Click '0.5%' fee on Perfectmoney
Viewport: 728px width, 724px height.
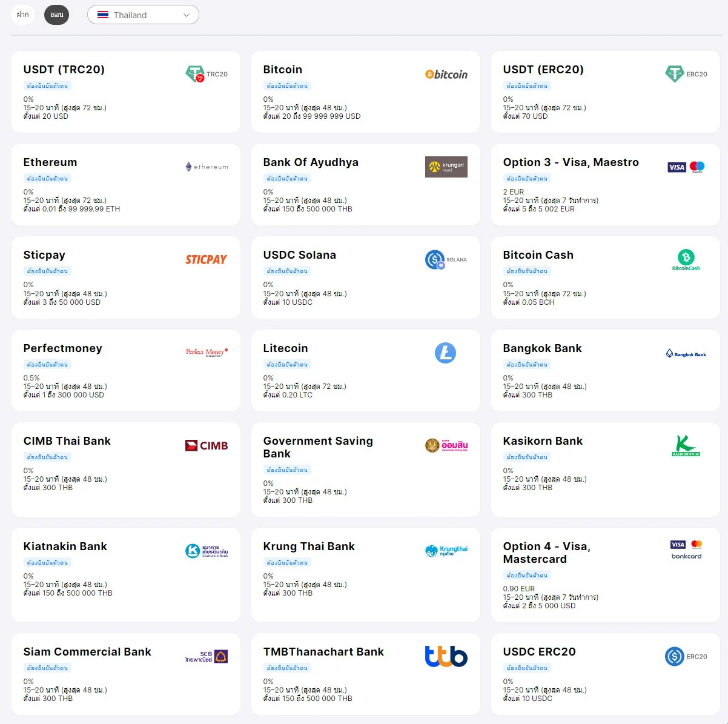(x=31, y=378)
